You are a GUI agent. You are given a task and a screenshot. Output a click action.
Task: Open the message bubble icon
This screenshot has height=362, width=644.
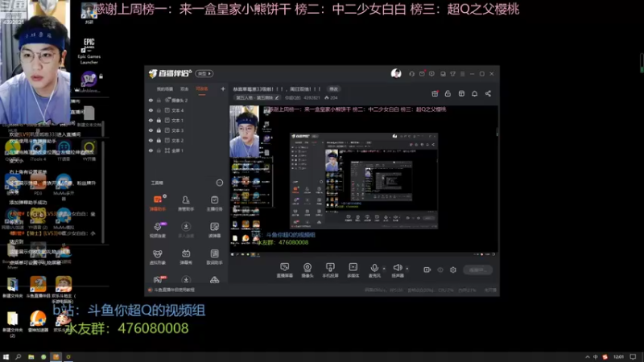click(x=431, y=74)
